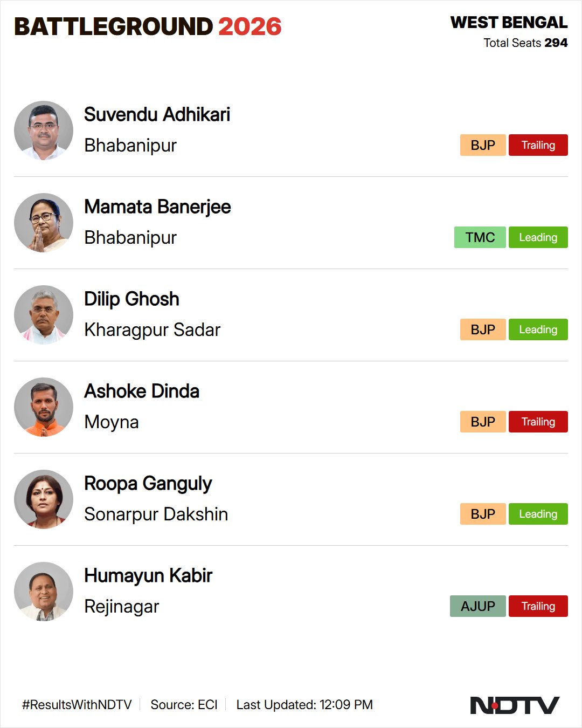Viewport: 582px width, 728px height.
Task: Click the BATTLEGROUND 2026 heading
Action: [148, 26]
